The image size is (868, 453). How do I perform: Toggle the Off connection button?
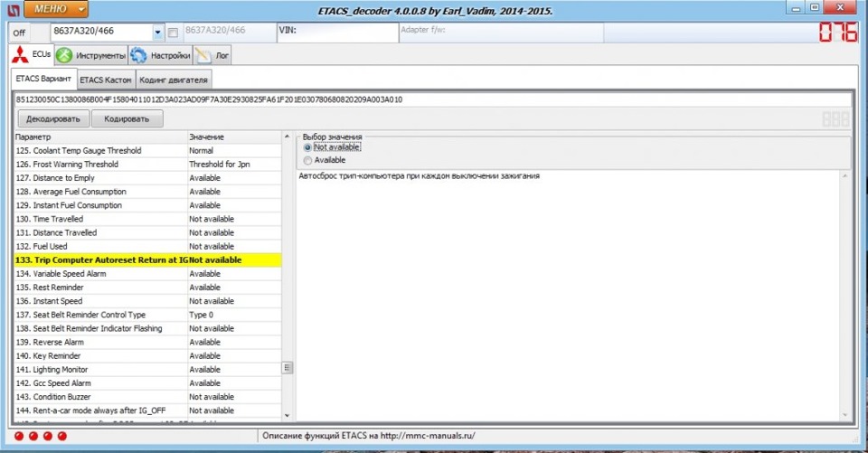coord(19,33)
